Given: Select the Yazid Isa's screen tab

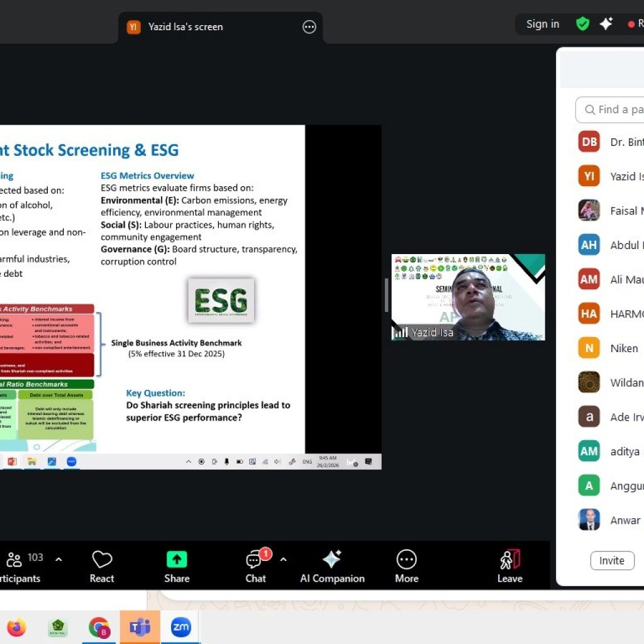Looking at the screenshot, I should [186, 27].
